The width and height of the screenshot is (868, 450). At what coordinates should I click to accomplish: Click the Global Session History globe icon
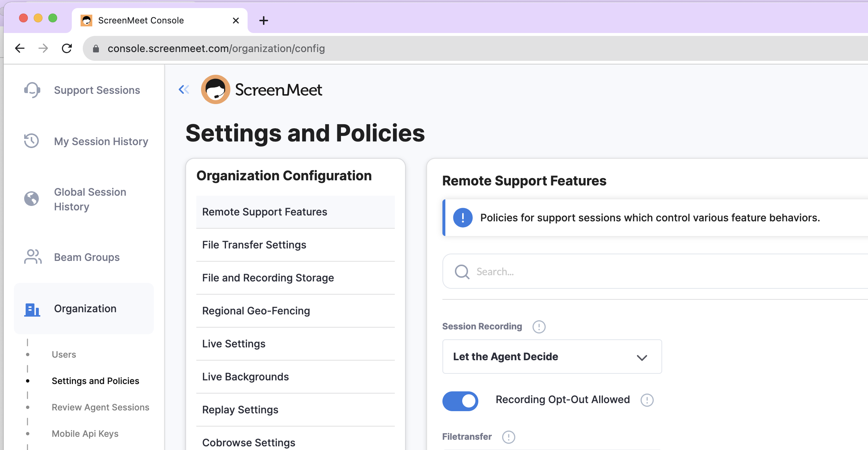tap(31, 199)
